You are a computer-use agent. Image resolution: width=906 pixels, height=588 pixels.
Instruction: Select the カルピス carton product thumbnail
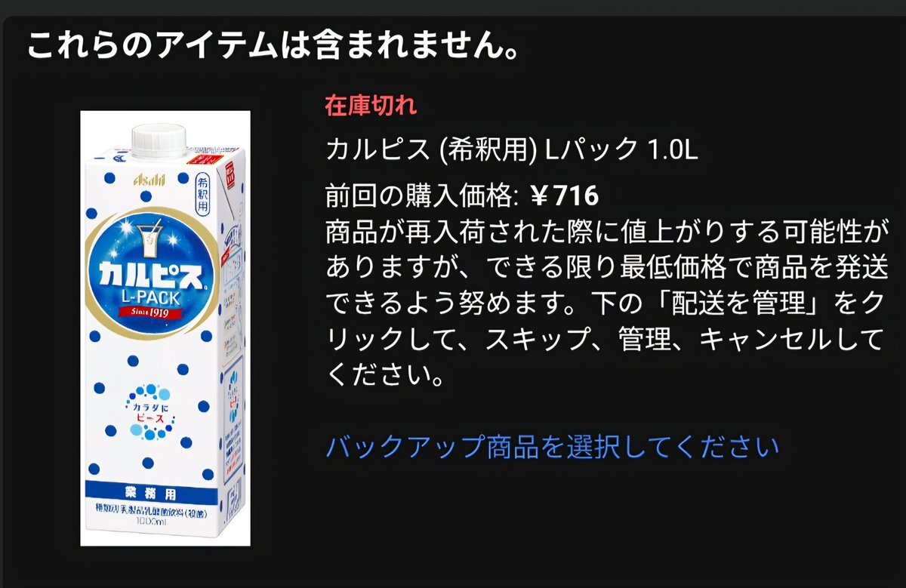pyautogui.click(x=165, y=328)
